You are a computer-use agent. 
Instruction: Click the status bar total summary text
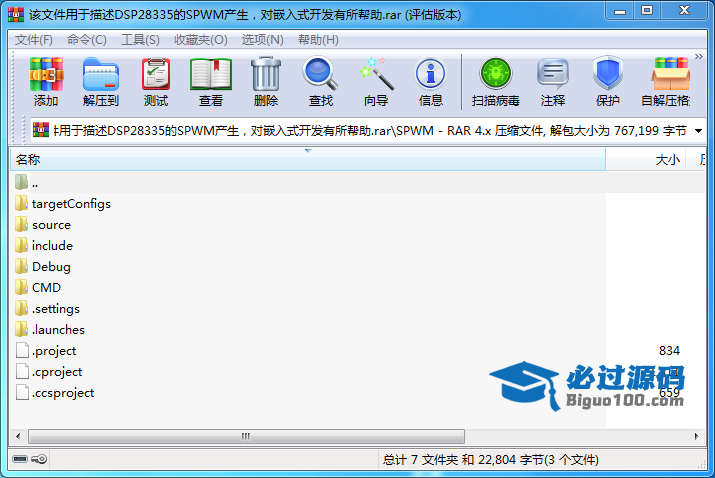(x=491, y=459)
